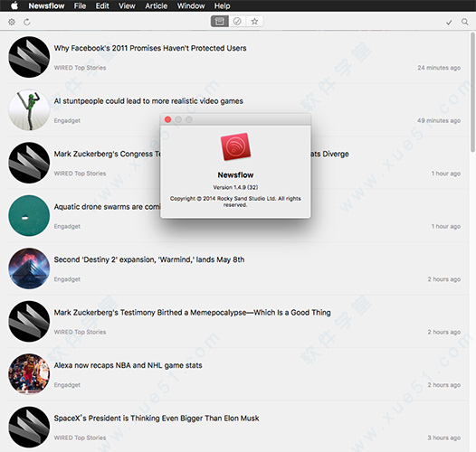Open the View menu
476x452 pixels.
[x=127, y=5]
